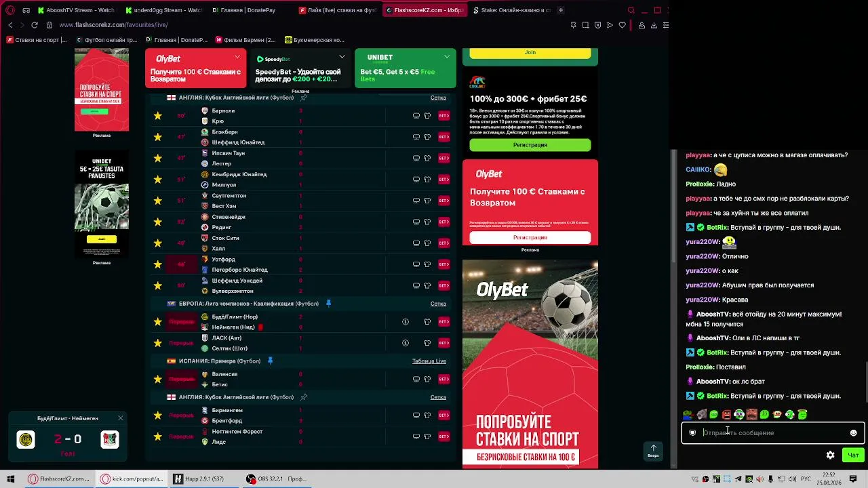Go back in browser navigation
The width and height of the screenshot is (868, 488).
(x=10, y=25)
